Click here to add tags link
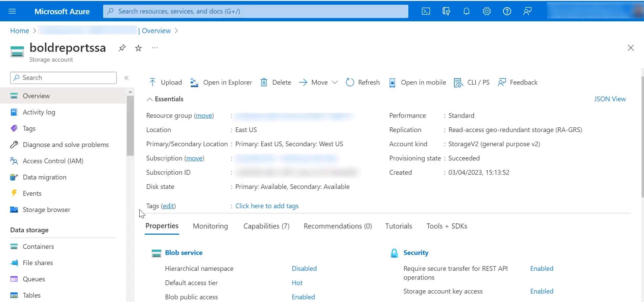Viewport: 644px width, 302px height. (267, 206)
